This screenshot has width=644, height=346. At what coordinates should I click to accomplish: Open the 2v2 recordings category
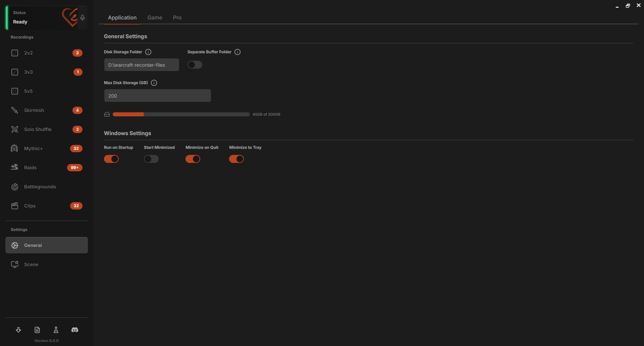pyautogui.click(x=47, y=53)
